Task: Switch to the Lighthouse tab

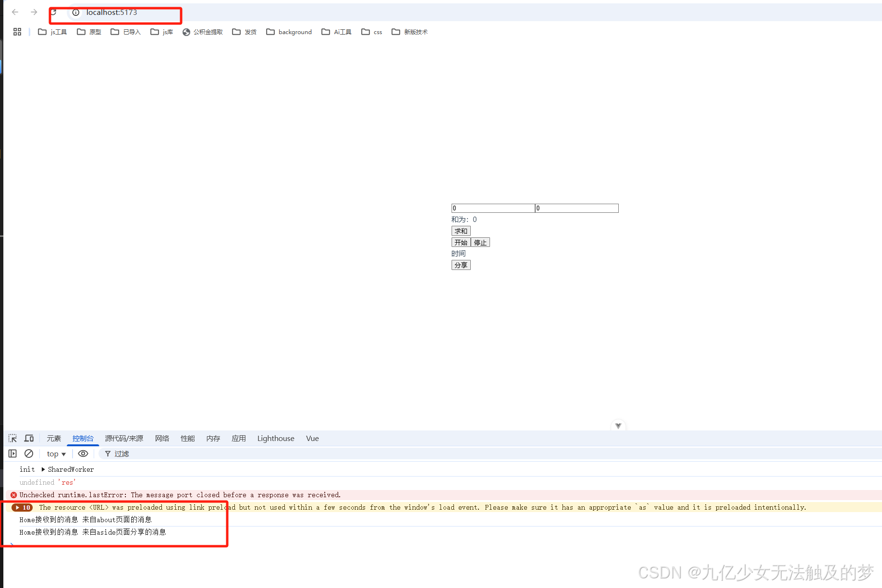Action: (x=276, y=438)
